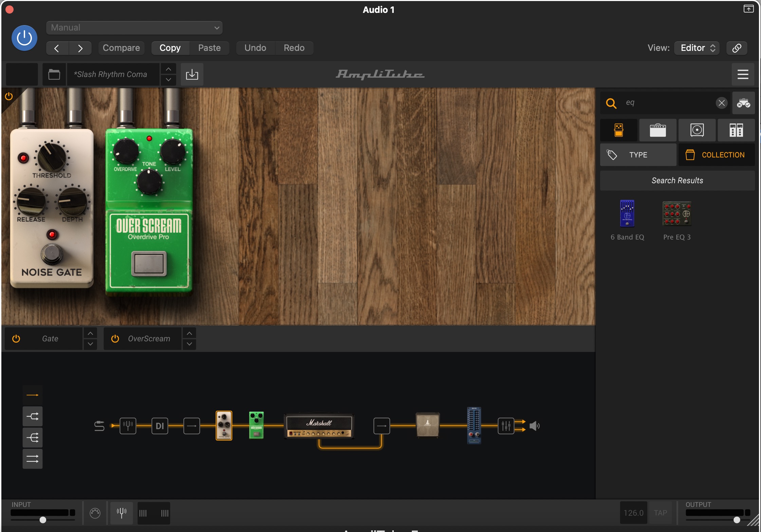This screenshot has height=532, width=761.
Task: Open the View Editor dropdown
Action: click(x=697, y=48)
